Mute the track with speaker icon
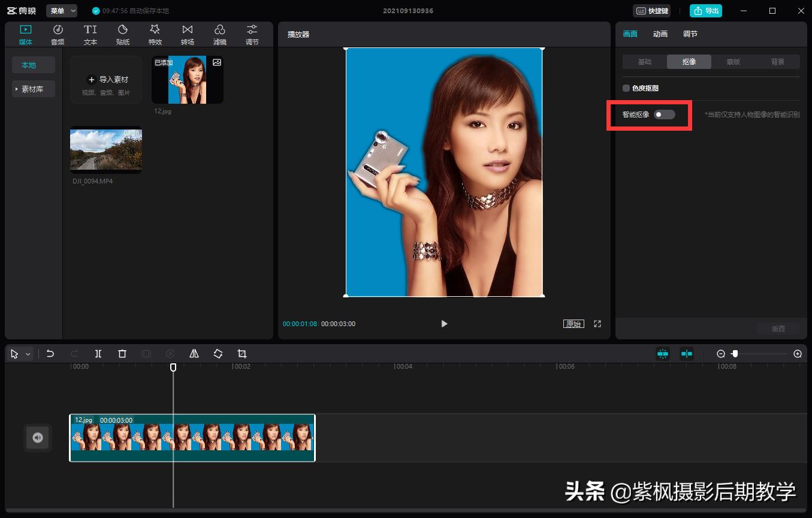 point(38,438)
